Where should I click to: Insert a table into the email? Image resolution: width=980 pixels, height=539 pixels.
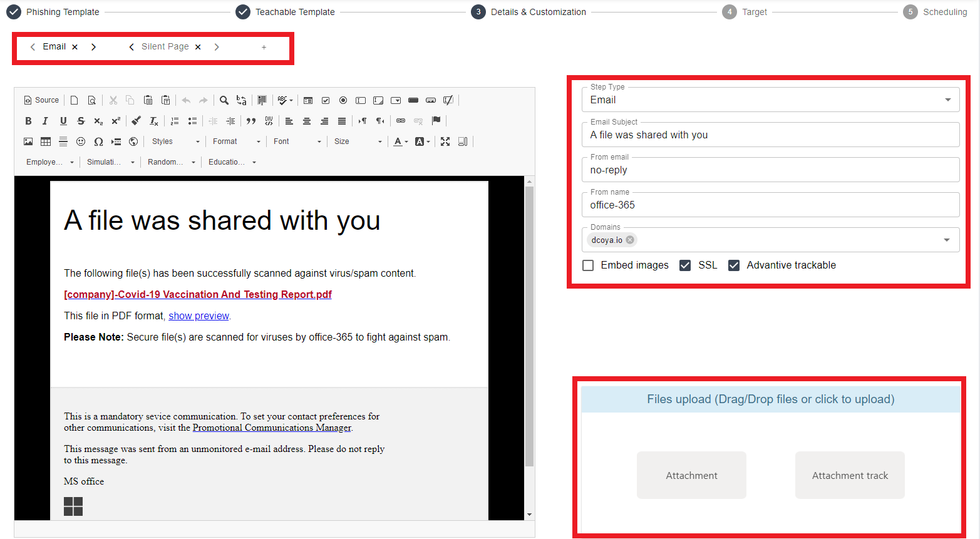pyautogui.click(x=46, y=141)
